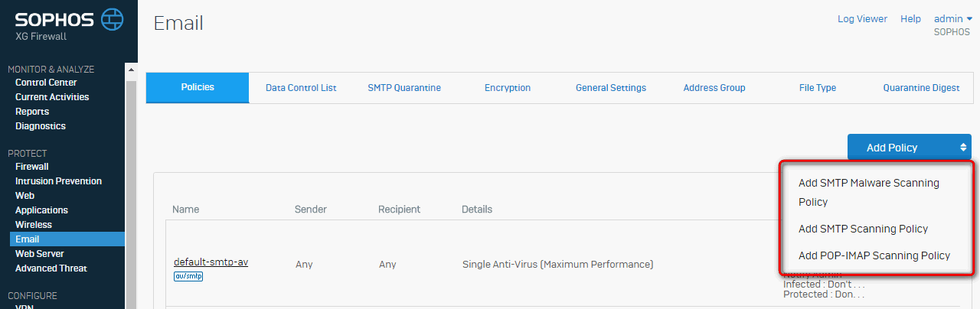Viewport: 980px width, 309px height.
Task: Go to the Encryption tab
Action: coord(508,88)
